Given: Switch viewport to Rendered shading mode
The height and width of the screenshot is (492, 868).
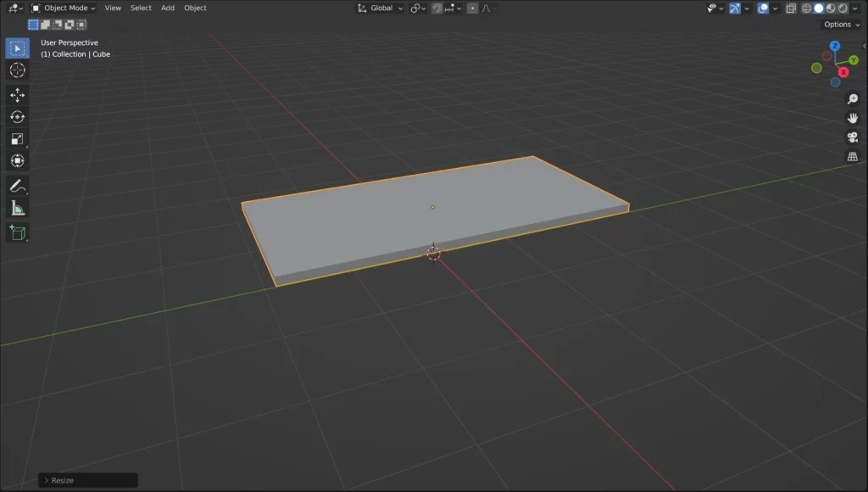Looking at the screenshot, I should click(x=843, y=8).
